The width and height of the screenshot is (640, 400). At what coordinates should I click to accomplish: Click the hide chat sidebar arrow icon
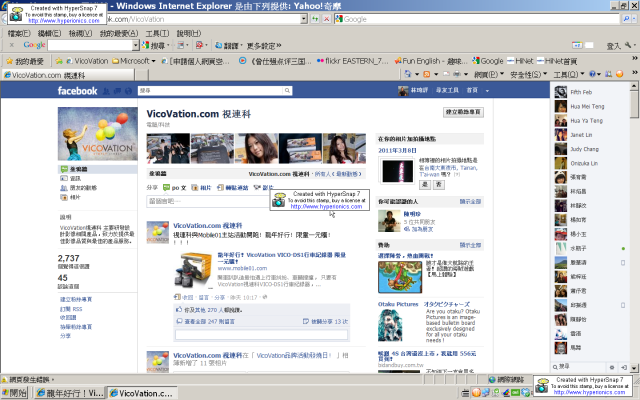point(624,367)
